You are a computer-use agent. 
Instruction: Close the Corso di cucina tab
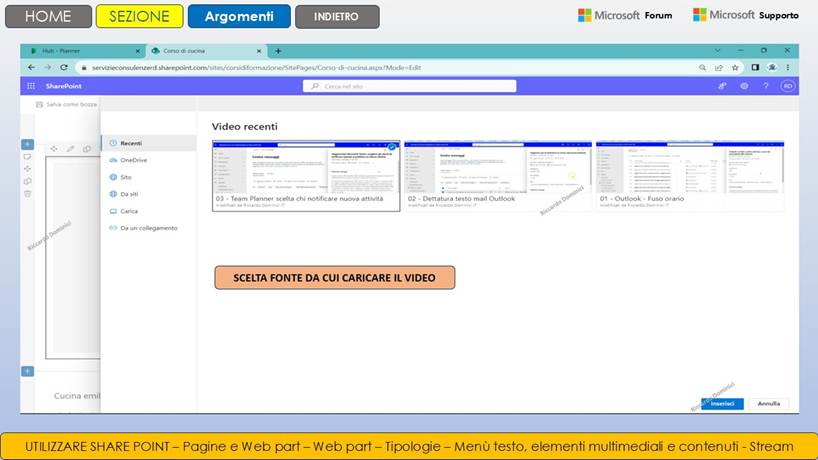click(x=259, y=51)
